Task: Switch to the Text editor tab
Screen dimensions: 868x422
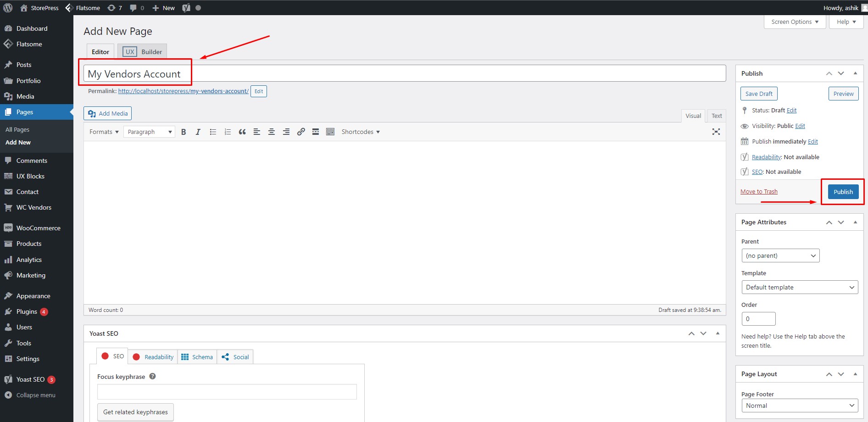Action: point(717,116)
